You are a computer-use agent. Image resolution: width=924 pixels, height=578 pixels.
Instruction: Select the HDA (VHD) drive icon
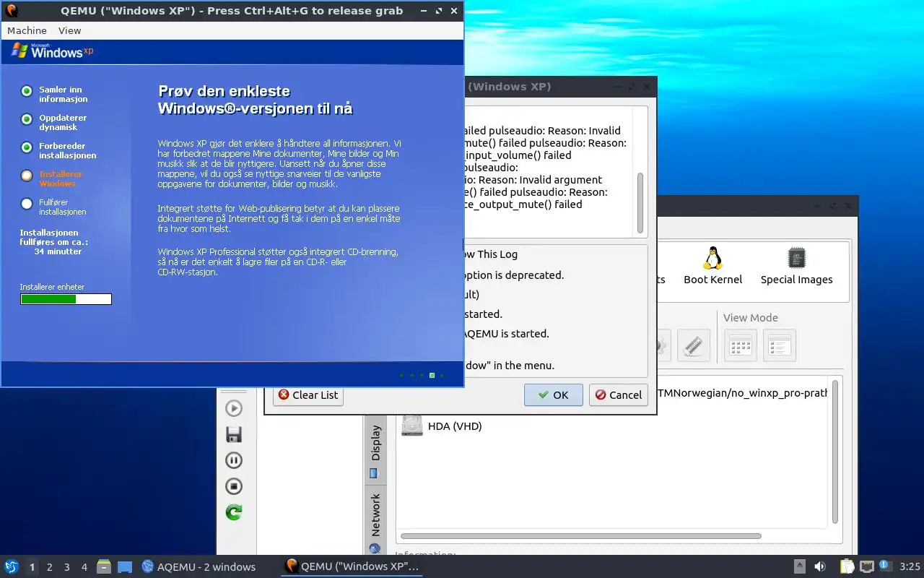[412, 425]
